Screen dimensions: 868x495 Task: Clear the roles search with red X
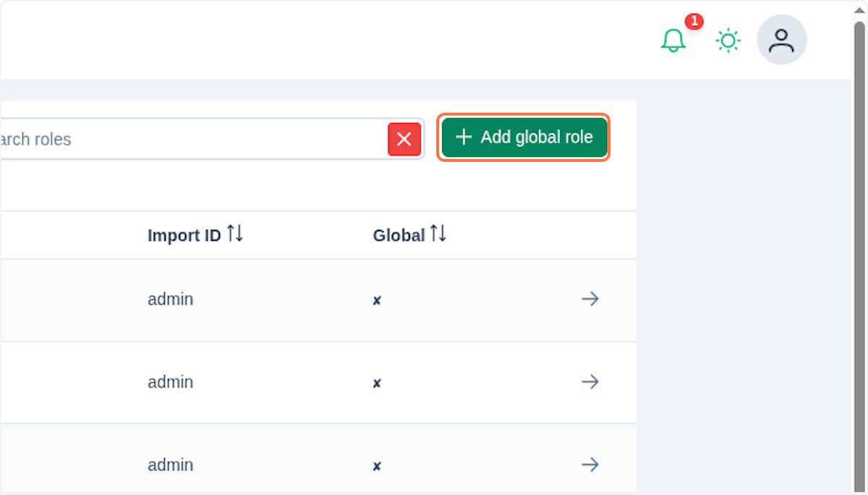coord(404,139)
